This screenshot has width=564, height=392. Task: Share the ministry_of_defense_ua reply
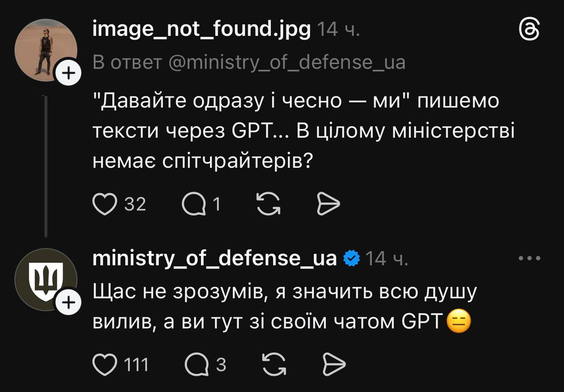point(334,365)
